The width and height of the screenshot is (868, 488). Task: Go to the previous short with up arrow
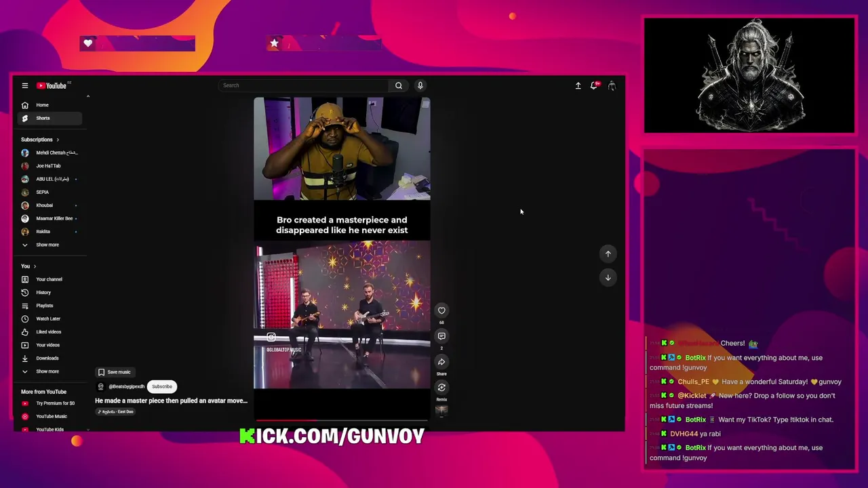(608, 253)
